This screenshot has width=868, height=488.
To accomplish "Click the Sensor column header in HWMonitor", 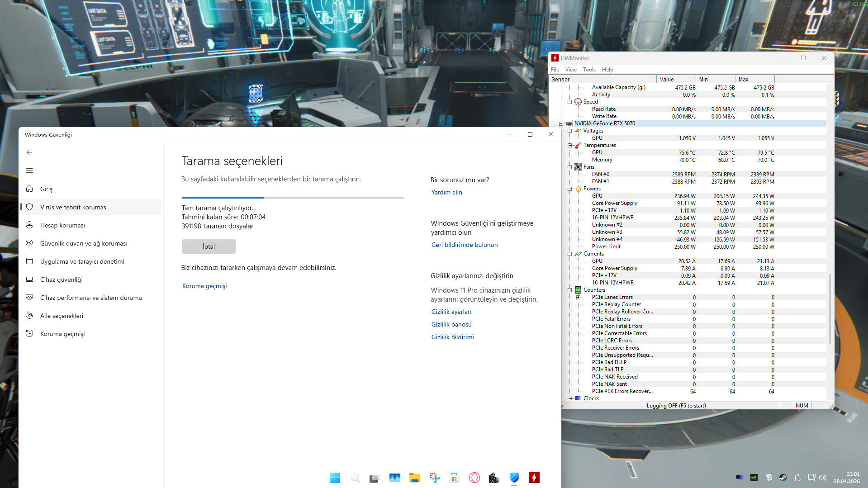I will 602,79.
